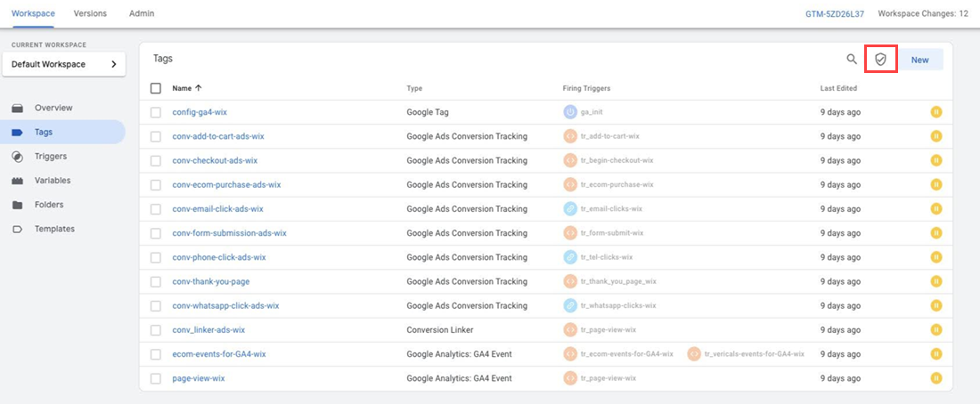Check the box for conv-email-click-ads-wix
Viewport: 980px width, 404px height.
(156, 208)
